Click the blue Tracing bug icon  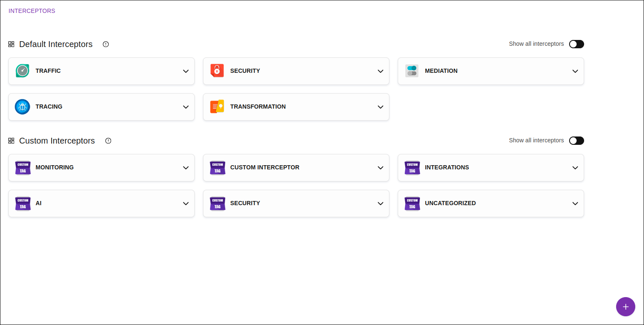click(x=22, y=107)
